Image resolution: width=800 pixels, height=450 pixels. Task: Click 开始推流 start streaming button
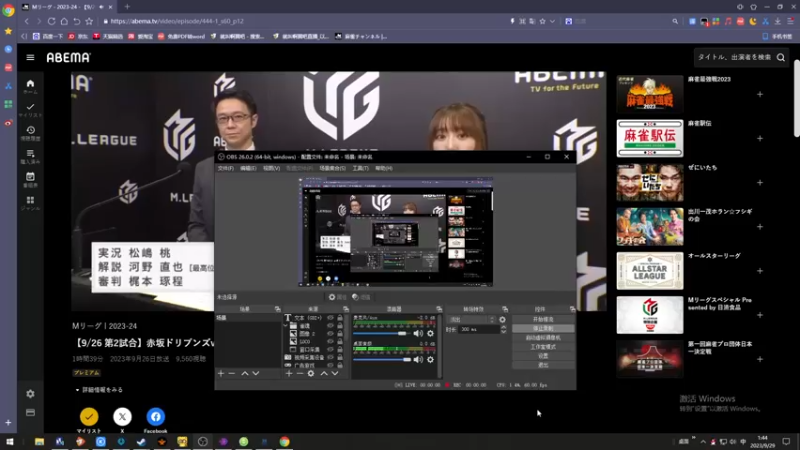[x=543, y=319]
